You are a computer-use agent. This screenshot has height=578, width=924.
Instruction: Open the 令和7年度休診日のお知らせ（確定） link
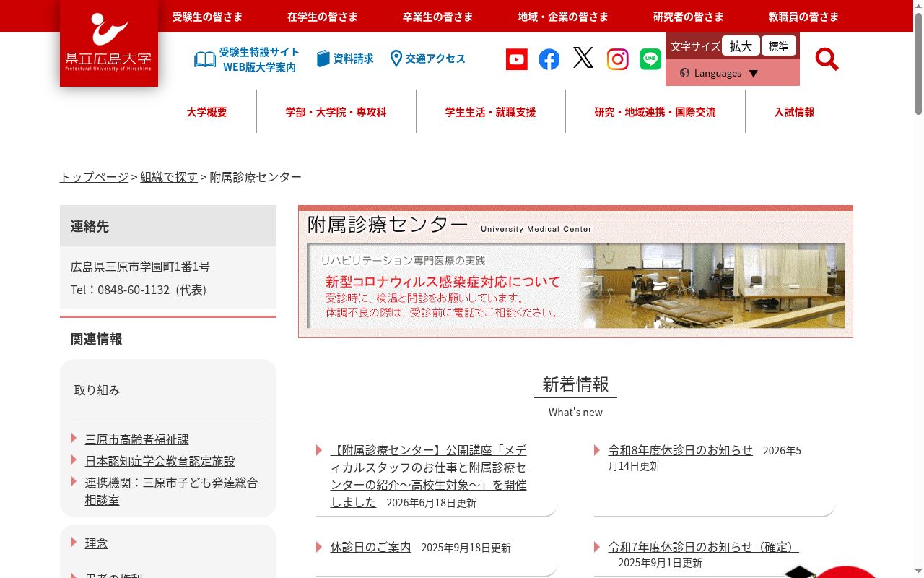pyautogui.click(x=704, y=547)
